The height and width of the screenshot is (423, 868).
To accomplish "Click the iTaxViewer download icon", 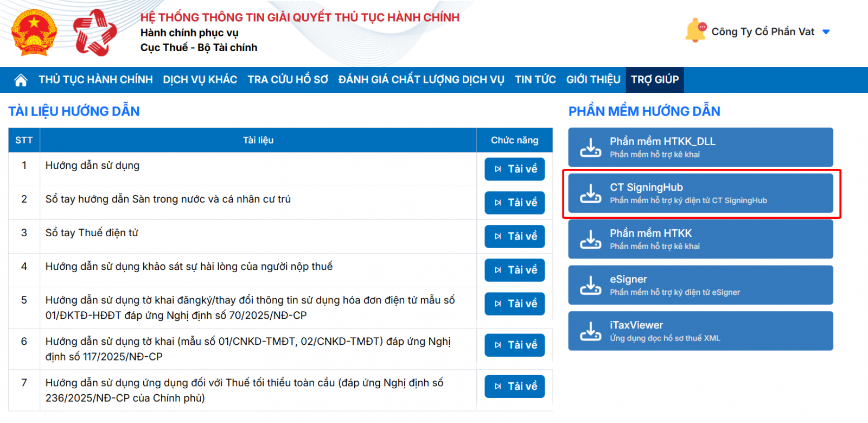I will click(590, 331).
